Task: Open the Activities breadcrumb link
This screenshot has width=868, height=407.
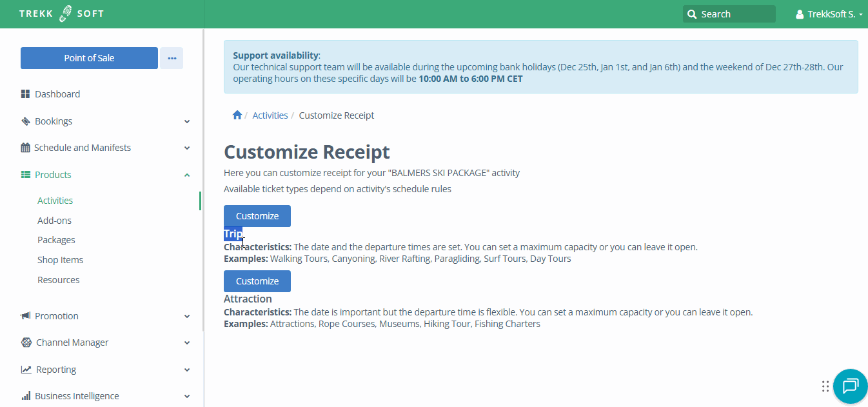Action: 270,114
